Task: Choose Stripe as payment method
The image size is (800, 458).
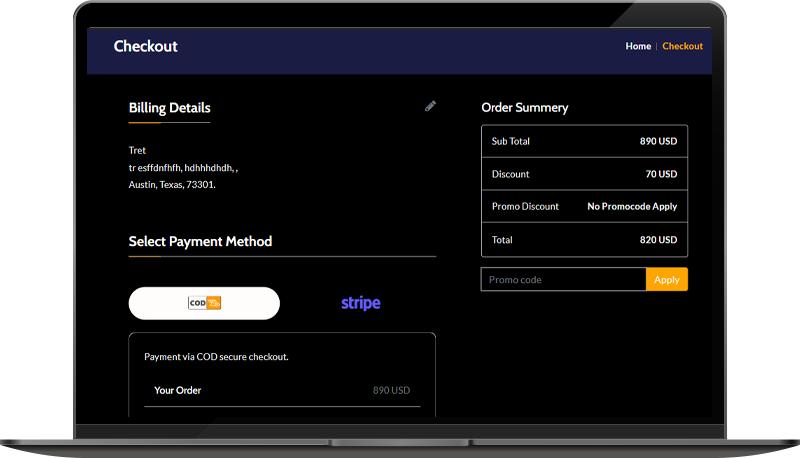Action: (x=361, y=303)
